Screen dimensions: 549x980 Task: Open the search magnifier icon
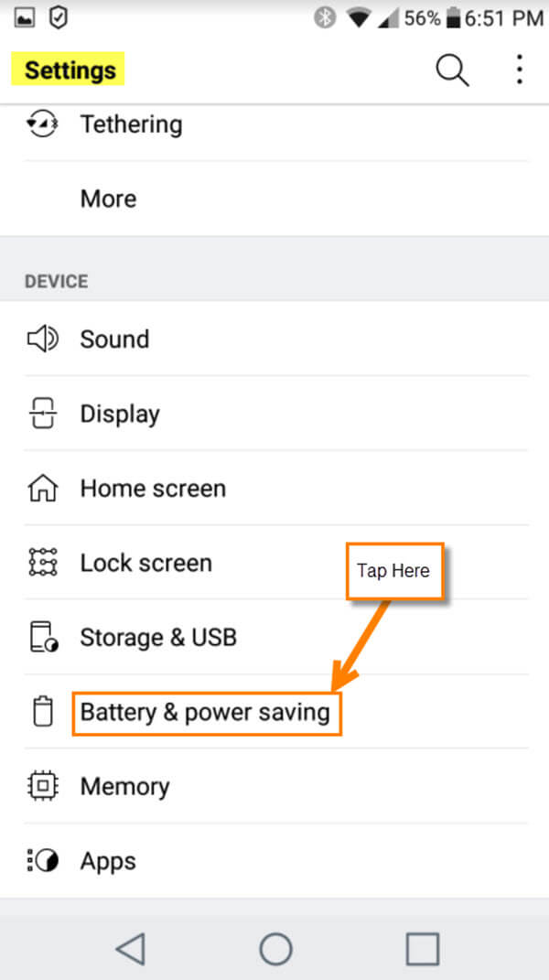[x=452, y=70]
